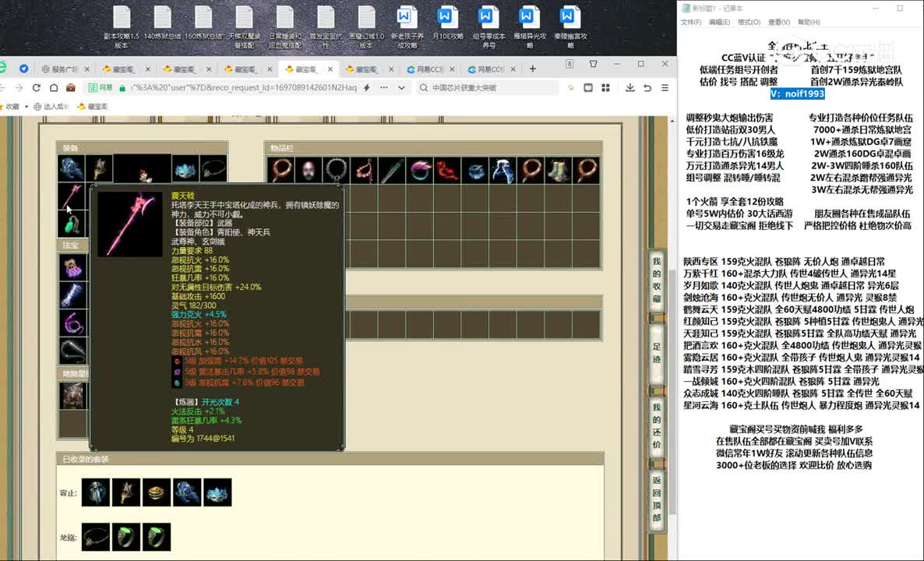Click the browser reload icon
The height and width of the screenshot is (561, 924).
[37, 88]
